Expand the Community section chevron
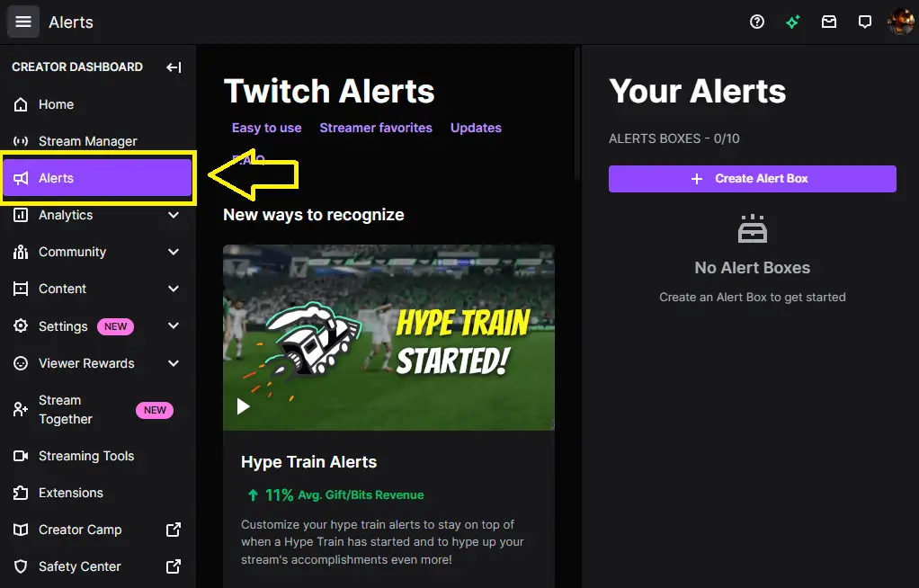The height and width of the screenshot is (588, 919). 174,252
